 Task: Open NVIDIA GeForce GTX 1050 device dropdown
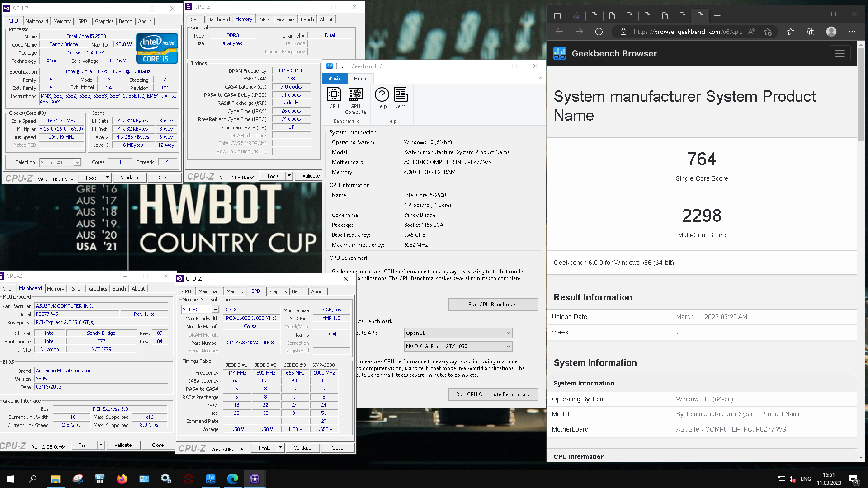pos(458,347)
